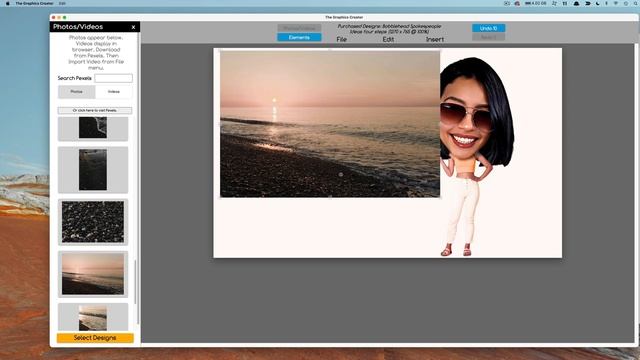
Task: Click the blue Undo button
Action: [x=489, y=28]
